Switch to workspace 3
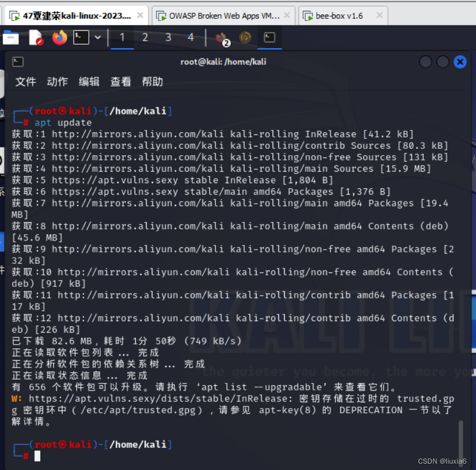476x470 pixels. point(168,36)
